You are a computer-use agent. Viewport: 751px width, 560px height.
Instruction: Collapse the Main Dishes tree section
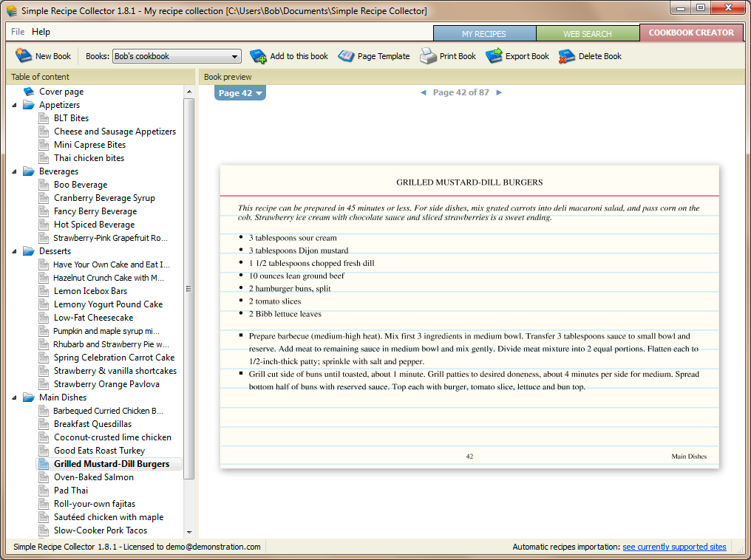point(14,397)
